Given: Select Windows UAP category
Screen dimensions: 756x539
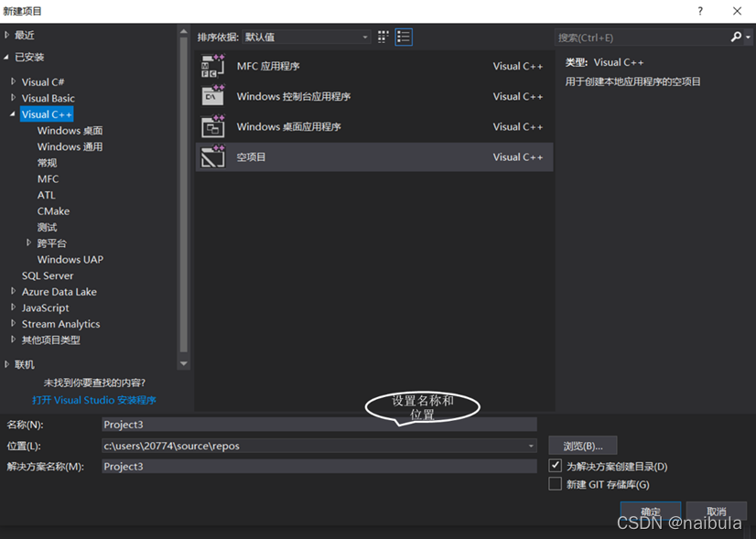Looking at the screenshot, I should (70, 259).
